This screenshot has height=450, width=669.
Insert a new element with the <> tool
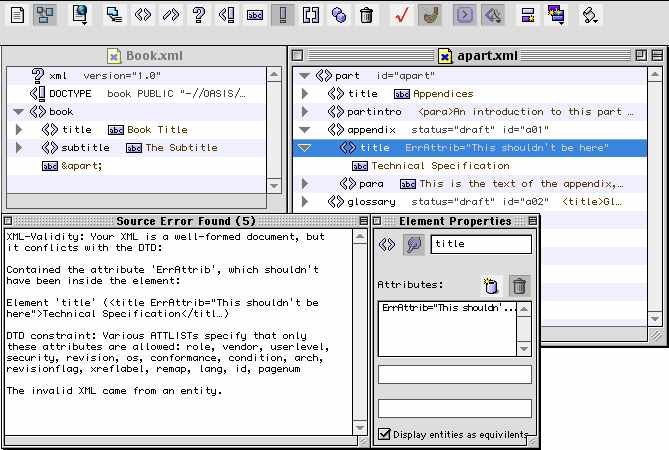(143, 15)
